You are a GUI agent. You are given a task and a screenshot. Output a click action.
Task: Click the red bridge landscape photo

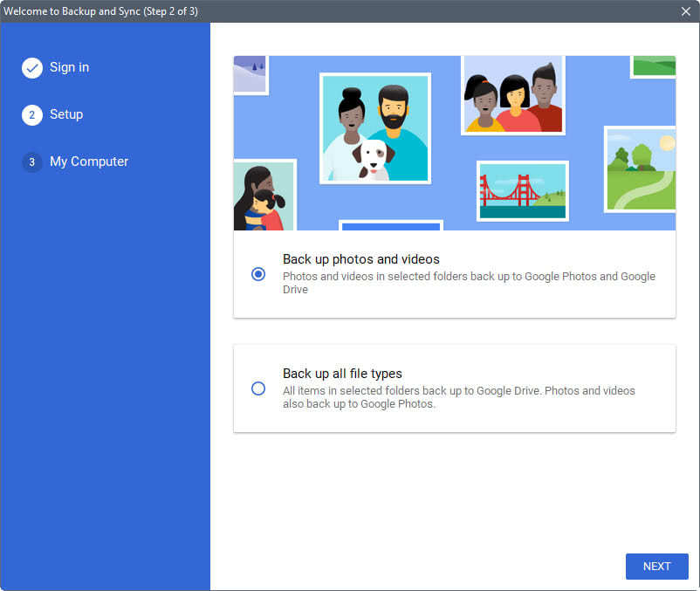pyautogui.click(x=522, y=190)
